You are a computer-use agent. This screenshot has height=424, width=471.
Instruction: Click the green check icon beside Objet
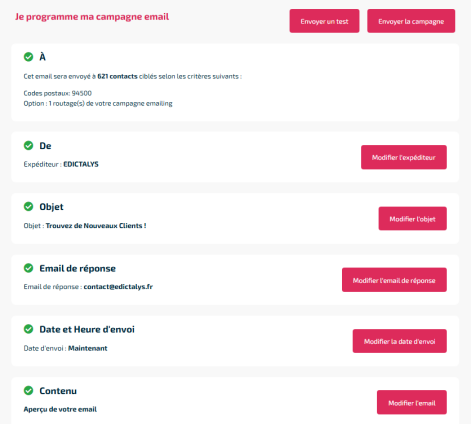coord(28,206)
